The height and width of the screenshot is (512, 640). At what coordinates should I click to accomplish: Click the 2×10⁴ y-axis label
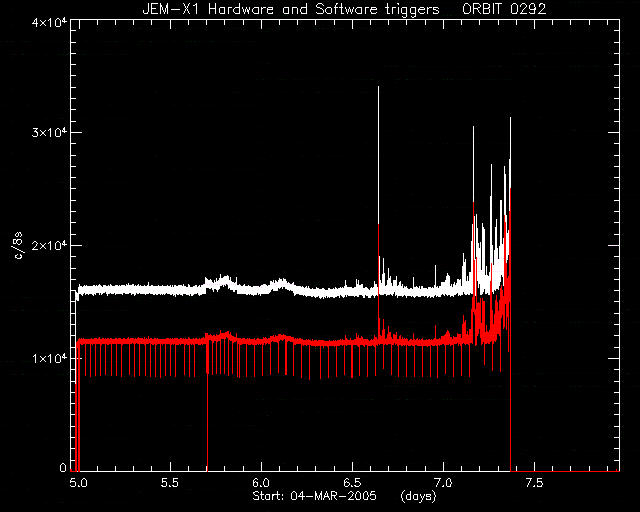click(x=49, y=246)
